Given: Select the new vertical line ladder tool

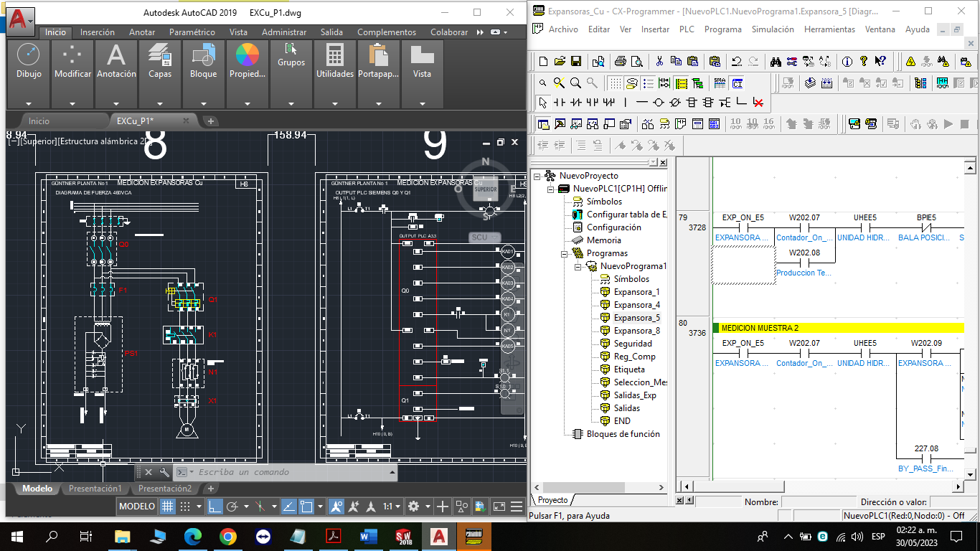Looking at the screenshot, I should [x=626, y=103].
